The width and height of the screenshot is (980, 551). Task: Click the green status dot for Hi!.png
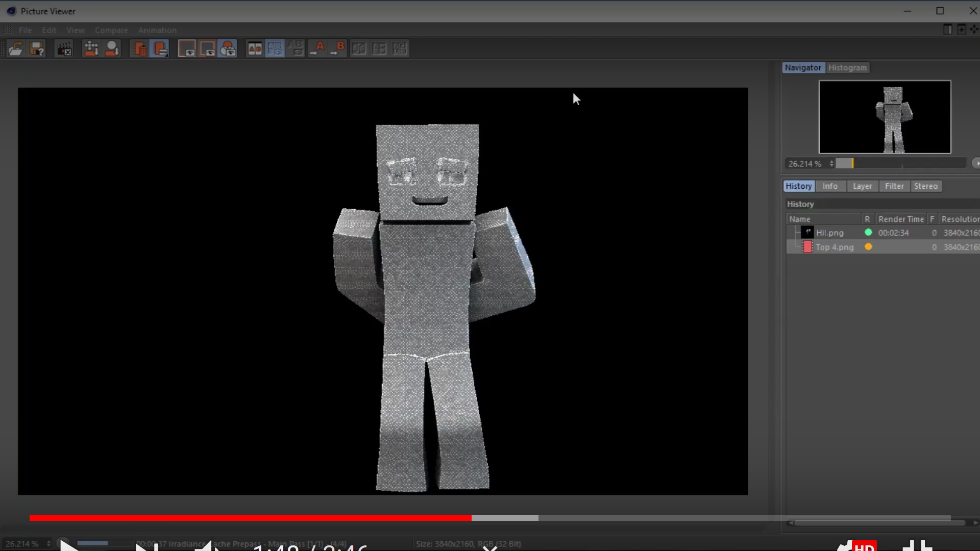coord(868,232)
